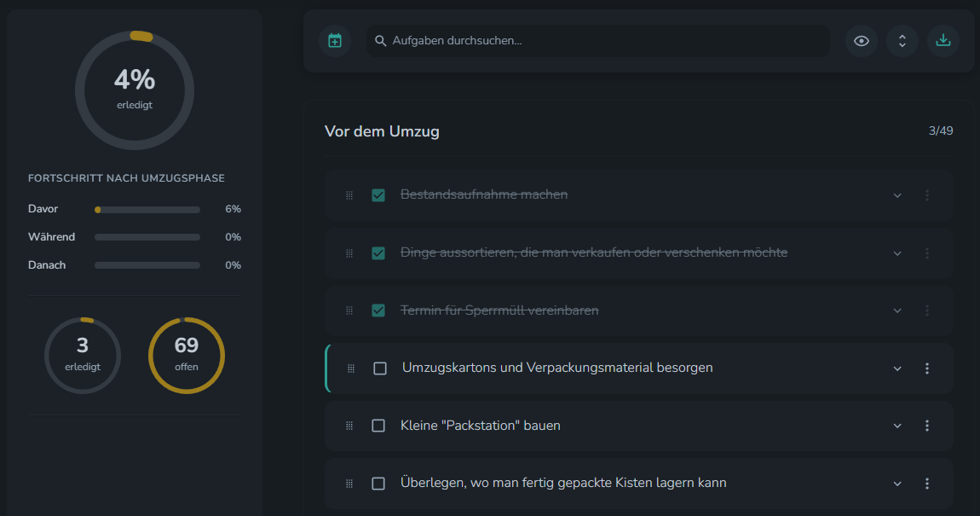Open more options for Überlegen Kisten lagern

pyautogui.click(x=927, y=484)
